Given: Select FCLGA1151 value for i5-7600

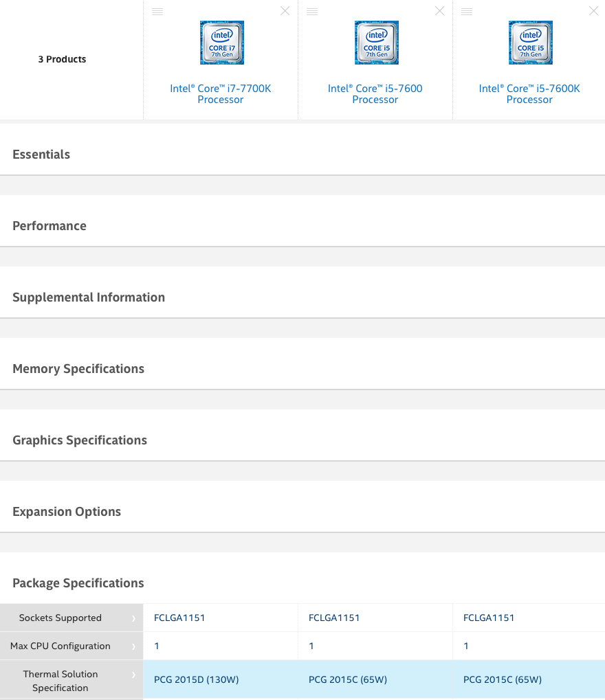Looking at the screenshot, I should click(x=334, y=618).
